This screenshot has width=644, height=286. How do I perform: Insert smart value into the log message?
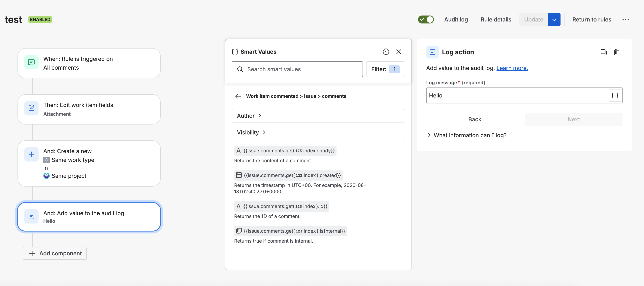click(x=615, y=95)
